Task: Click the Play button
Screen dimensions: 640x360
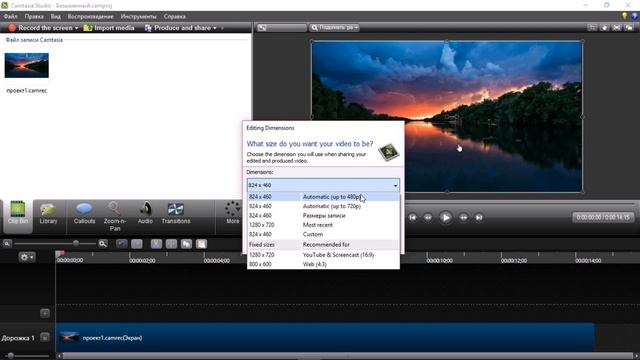Action: pyautogui.click(x=445, y=218)
